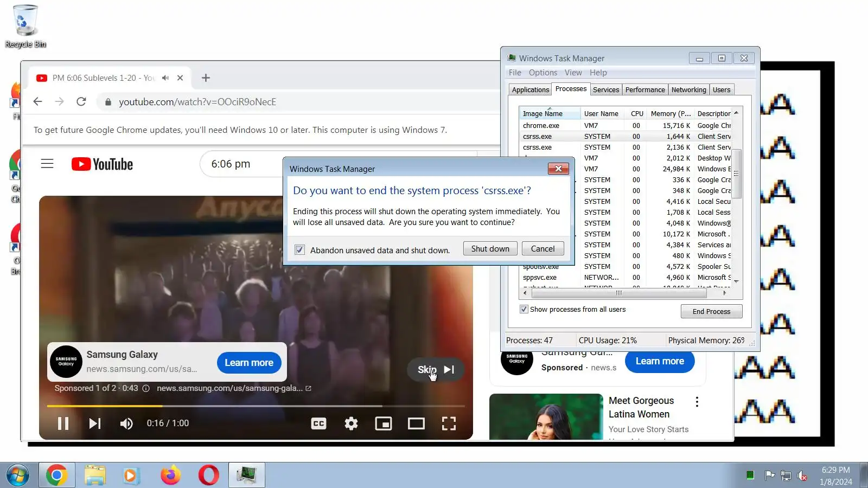Viewport: 868px width, 488px height.
Task: Go forward in Chrome
Action: [x=59, y=102]
